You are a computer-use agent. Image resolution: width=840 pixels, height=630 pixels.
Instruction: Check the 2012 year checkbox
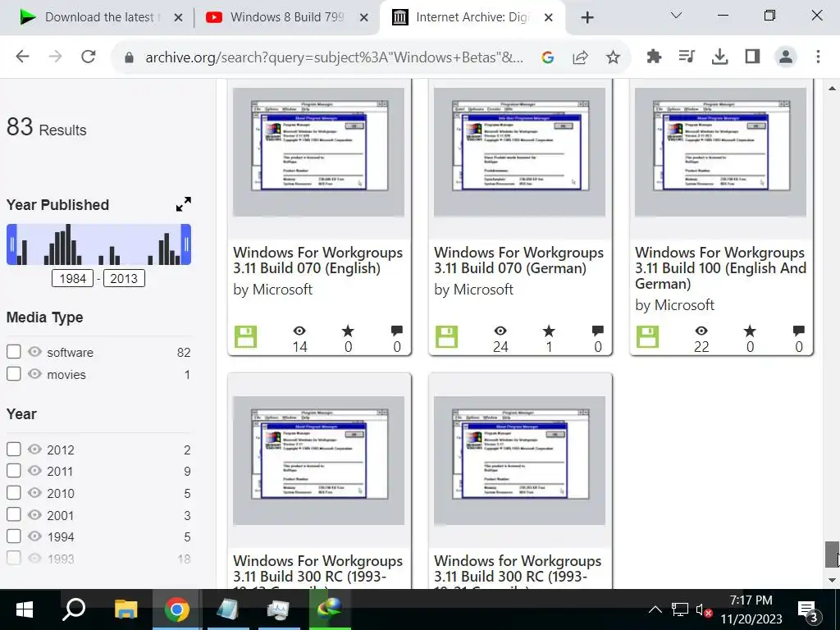click(x=14, y=449)
